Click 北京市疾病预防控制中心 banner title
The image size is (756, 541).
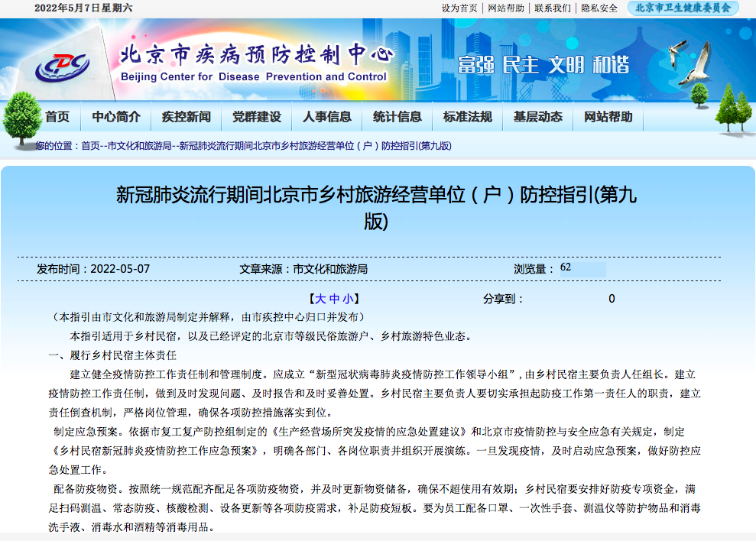click(x=257, y=54)
